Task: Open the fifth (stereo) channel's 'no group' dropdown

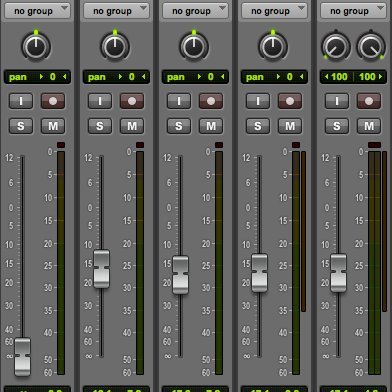Action: pyautogui.click(x=353, y=10)
